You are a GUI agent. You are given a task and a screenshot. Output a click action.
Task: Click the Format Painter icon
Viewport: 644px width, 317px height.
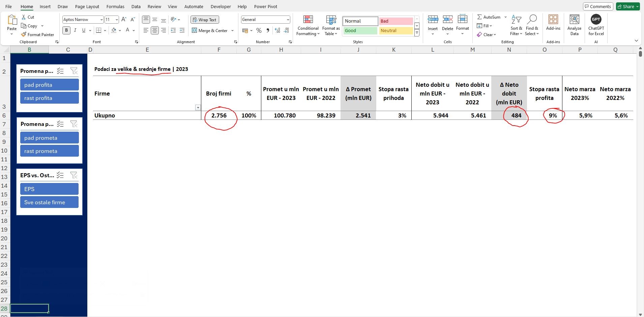pos(24,34)
